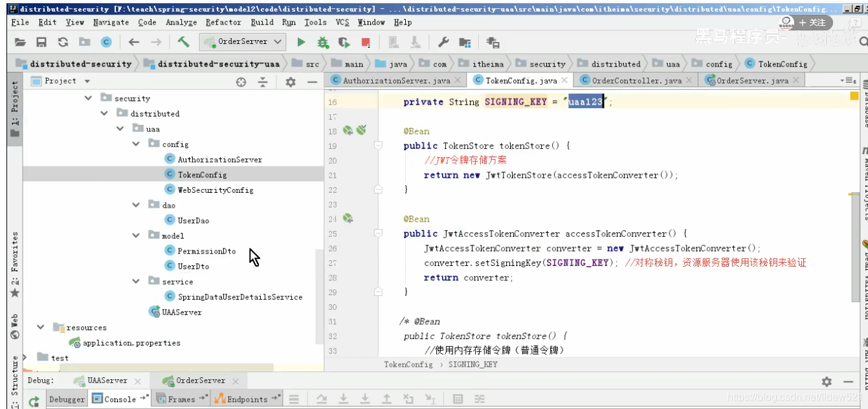Locate the opened file with the crosshair icon

[x=241, y=82]
